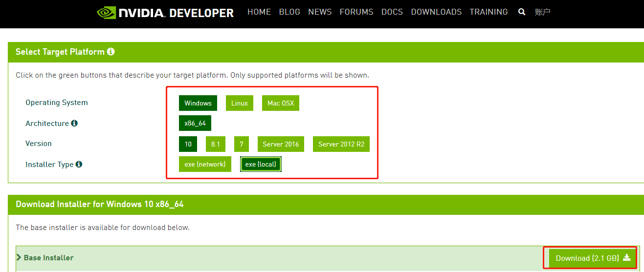Screen dimensions: 644x272
Task: Open the 账户 account link
Action: [x=543, y=12]
